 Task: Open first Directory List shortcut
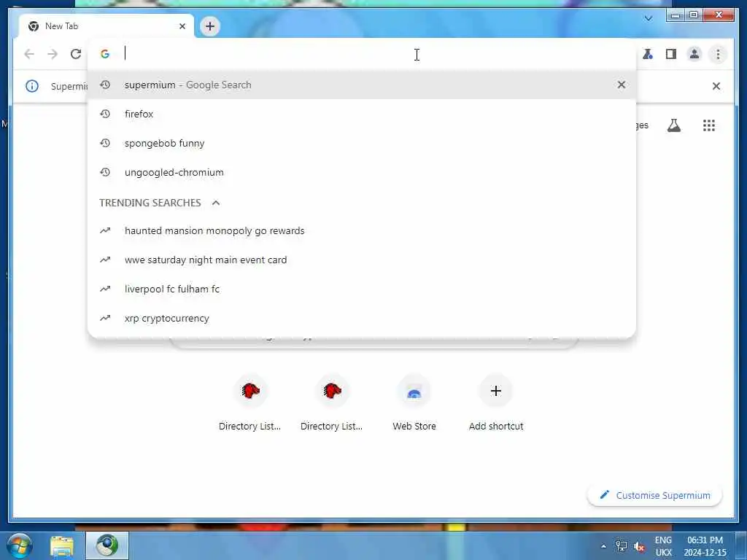250,402
